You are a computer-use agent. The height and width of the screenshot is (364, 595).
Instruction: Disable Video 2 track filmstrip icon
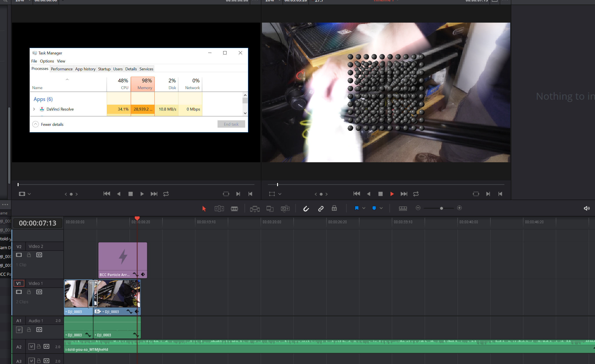(x=19, y=255)
